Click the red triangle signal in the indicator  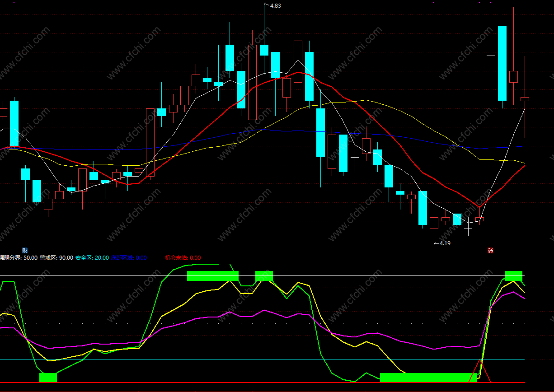coord(479,371)
